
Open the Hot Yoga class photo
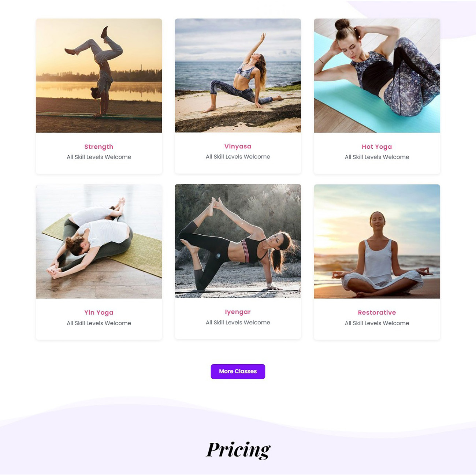[377, 75]
